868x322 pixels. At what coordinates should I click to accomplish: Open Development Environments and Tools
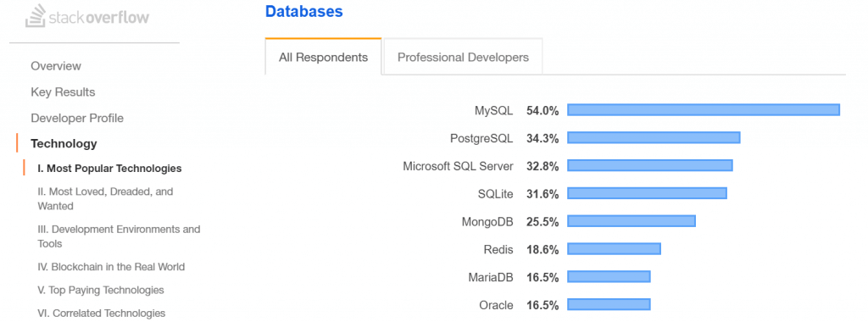pos(119,236)
